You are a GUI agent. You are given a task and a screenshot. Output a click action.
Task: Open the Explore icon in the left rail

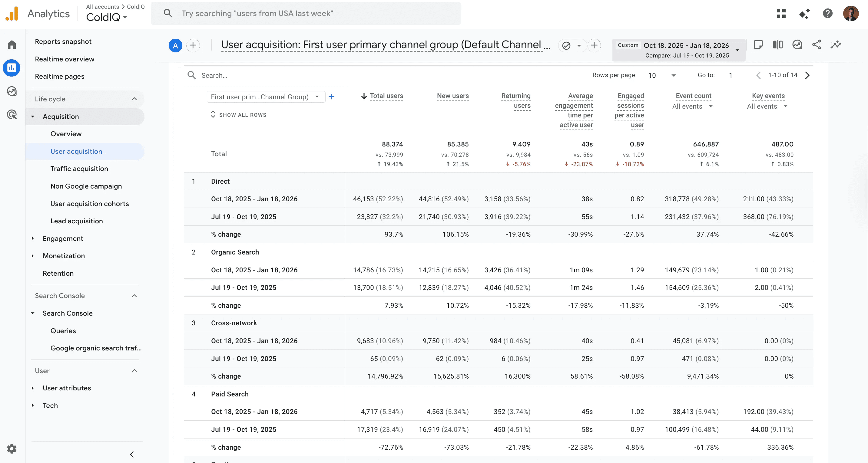tap(12, 91)
